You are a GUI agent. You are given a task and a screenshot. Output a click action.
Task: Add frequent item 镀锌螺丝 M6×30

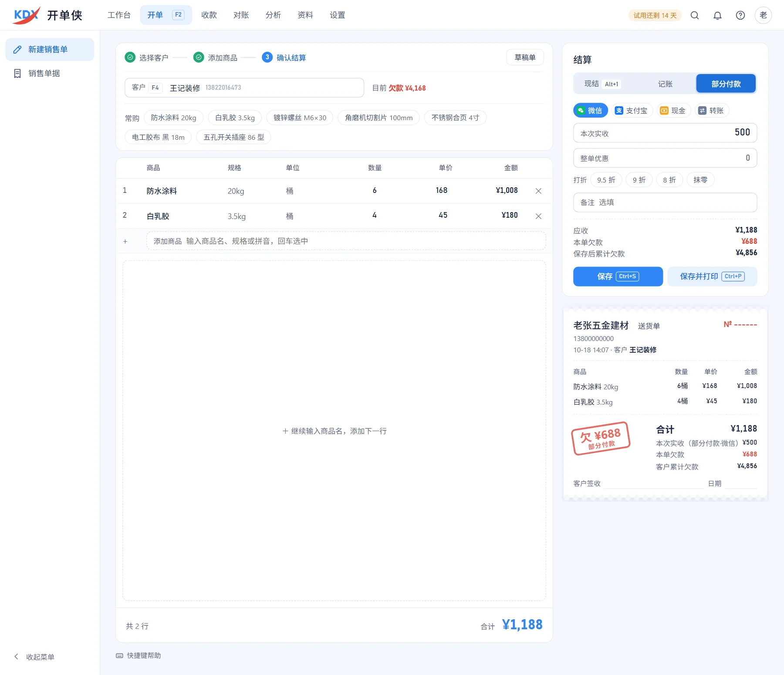coord(300,118)
